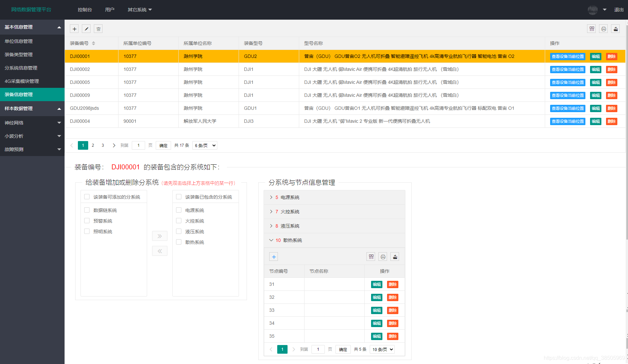The width and height of the screenshot is (628, 364).
Task: Click 删除 button for GDU2098jsds row
Action: point(612,108)
